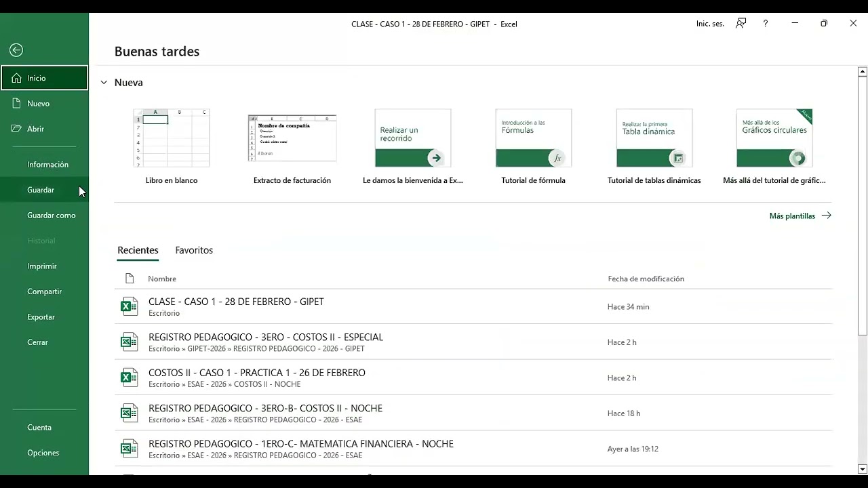Open recent file CLASE - CASO 1 - 28 DE FEBRERO - GIPET

tap(473, 306)
